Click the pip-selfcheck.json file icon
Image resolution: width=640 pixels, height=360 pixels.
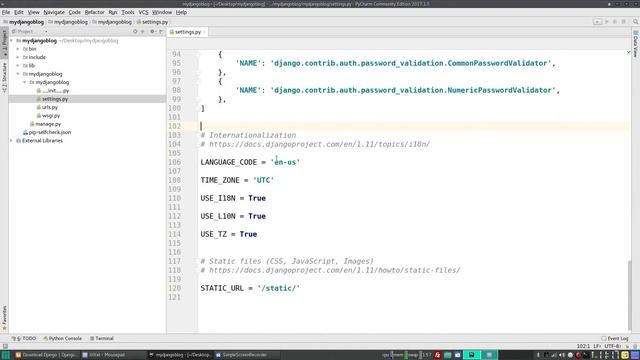point(25,132)
